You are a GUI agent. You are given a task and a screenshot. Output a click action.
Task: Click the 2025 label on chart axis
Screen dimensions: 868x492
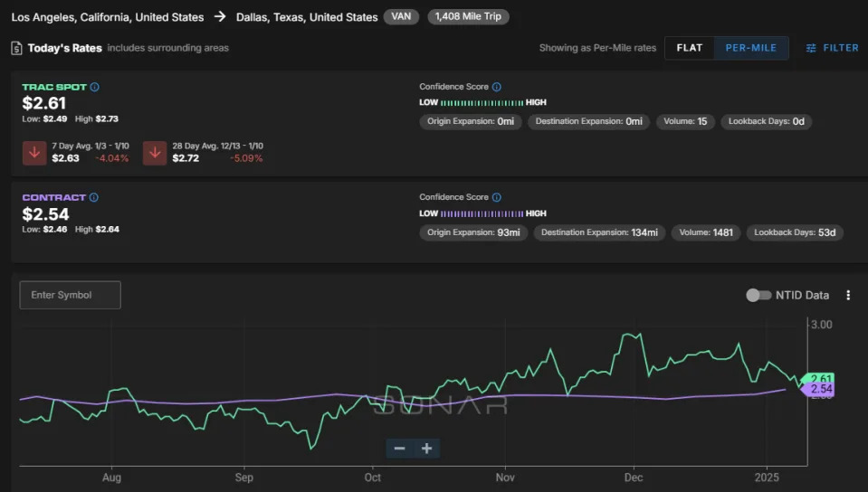click(767, 477)
